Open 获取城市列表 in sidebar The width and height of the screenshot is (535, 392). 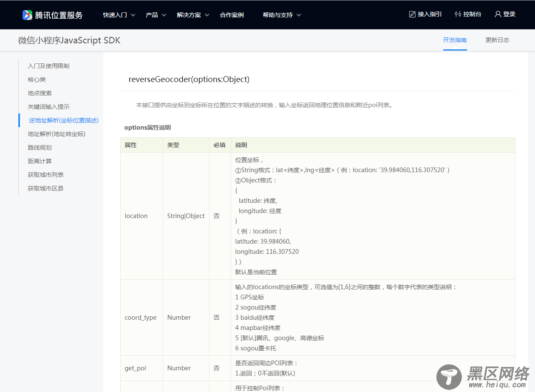point(46,175)
